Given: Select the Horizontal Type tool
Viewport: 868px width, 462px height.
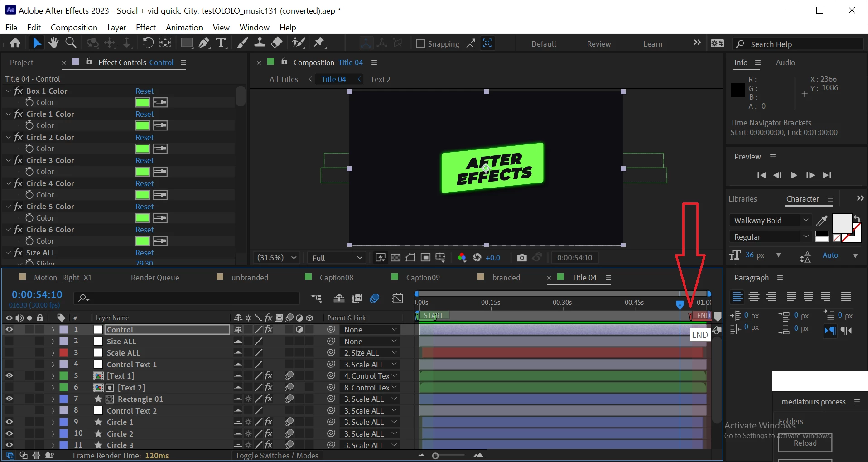Looking at the screenshot, I should pyautogui.click(x=221, y=43).
